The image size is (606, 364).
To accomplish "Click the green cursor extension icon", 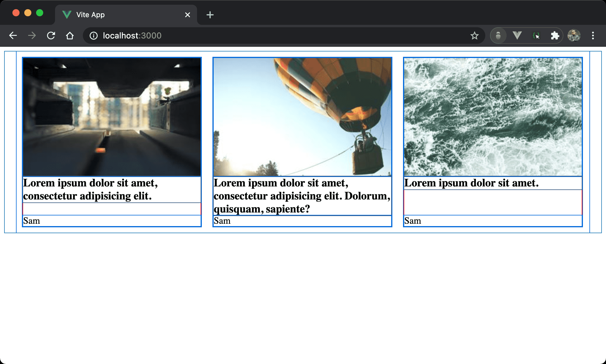I will [536, 36].
